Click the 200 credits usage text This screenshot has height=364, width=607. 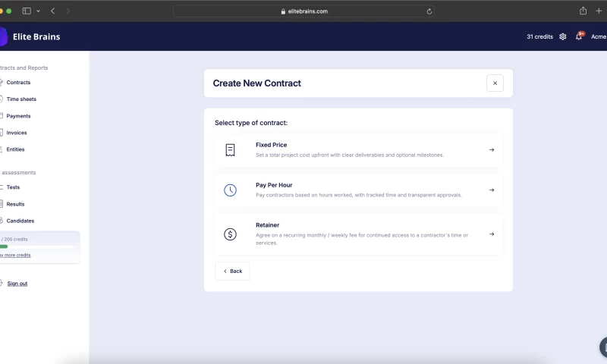click(14, 239)
